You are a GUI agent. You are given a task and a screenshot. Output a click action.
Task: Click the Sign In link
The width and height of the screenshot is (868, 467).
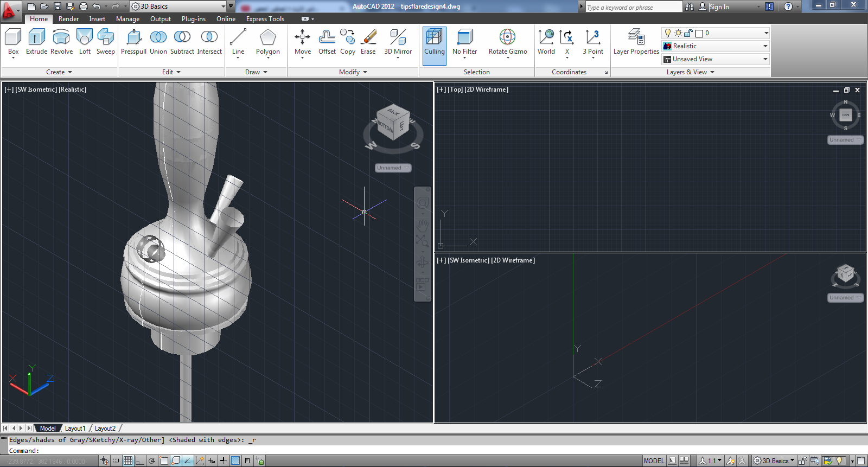[719, 7]
